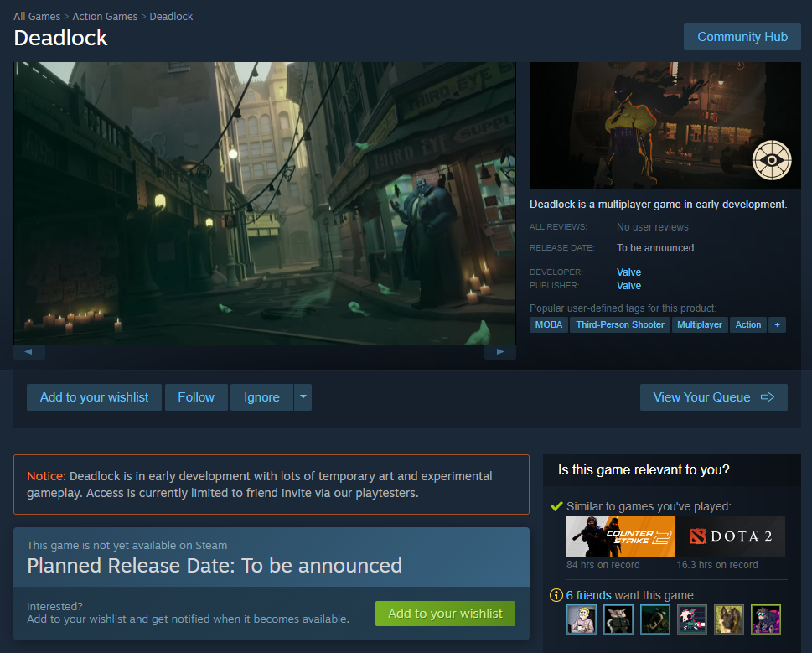Click the left arrow of the screenshot carousel

[x=29, y=351]
